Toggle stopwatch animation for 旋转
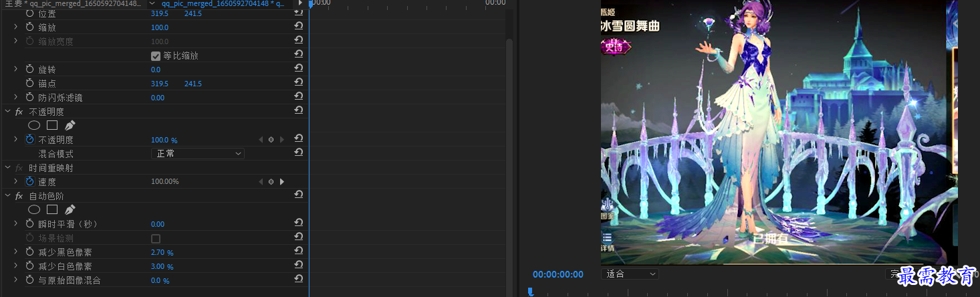The width and height of the screenshot is (980, 297). pos(29,70)
